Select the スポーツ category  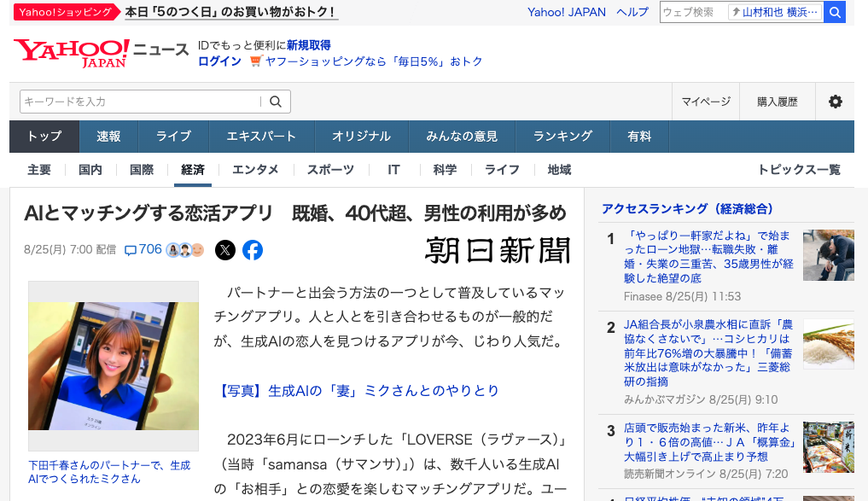[330, 170]
